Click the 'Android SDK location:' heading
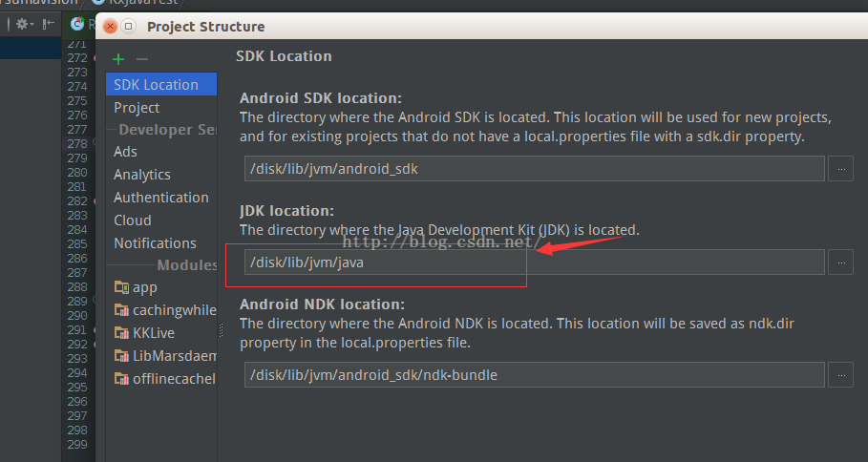 tap(321, 98)
